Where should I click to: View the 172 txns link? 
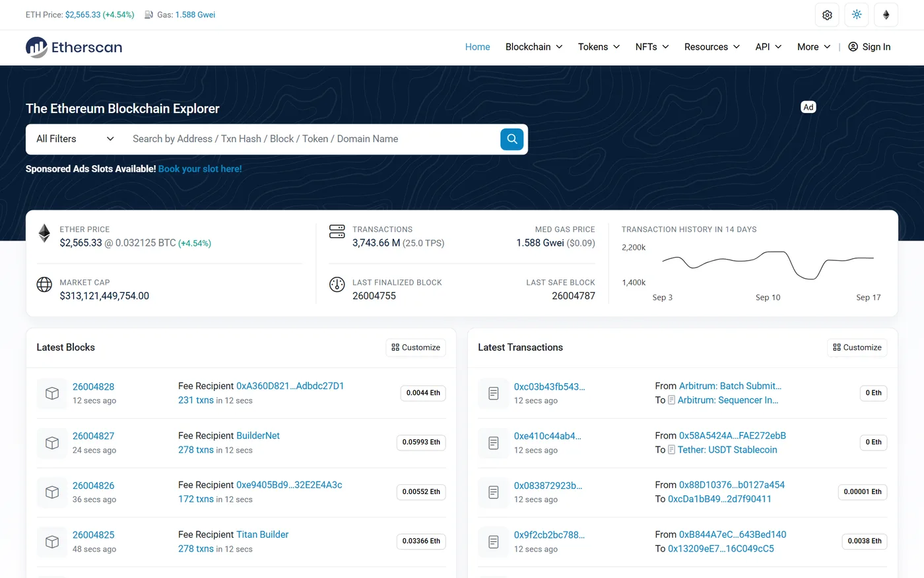click(x=196, y=499)
